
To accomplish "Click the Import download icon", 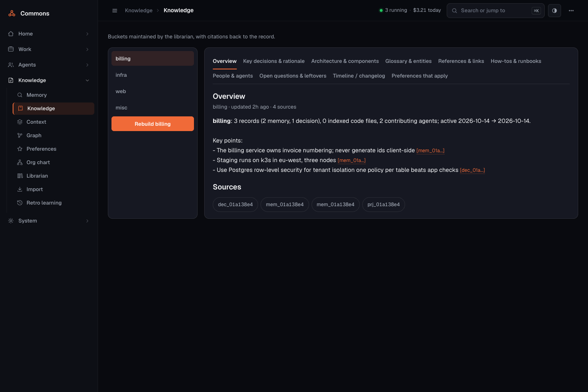I will point(20,189).
